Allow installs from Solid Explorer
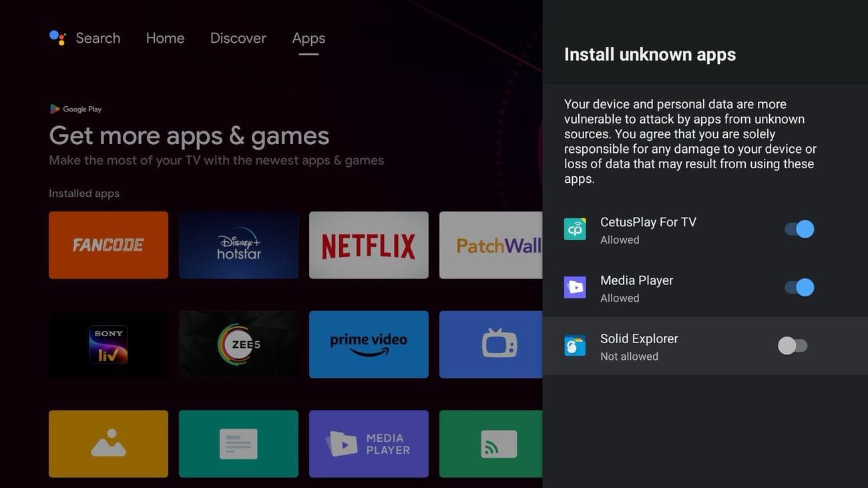 pyautogui.click(x=793, y=345)
